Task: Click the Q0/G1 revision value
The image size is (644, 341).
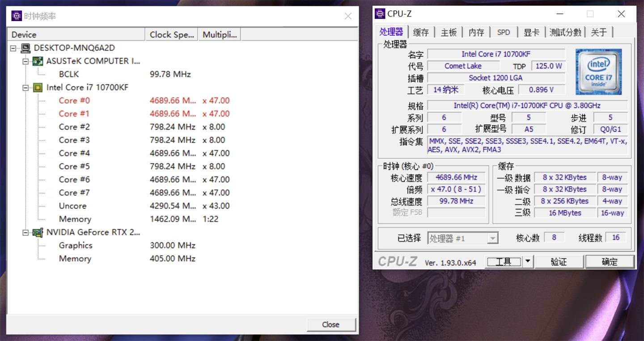Action: (x=610, y=129)
